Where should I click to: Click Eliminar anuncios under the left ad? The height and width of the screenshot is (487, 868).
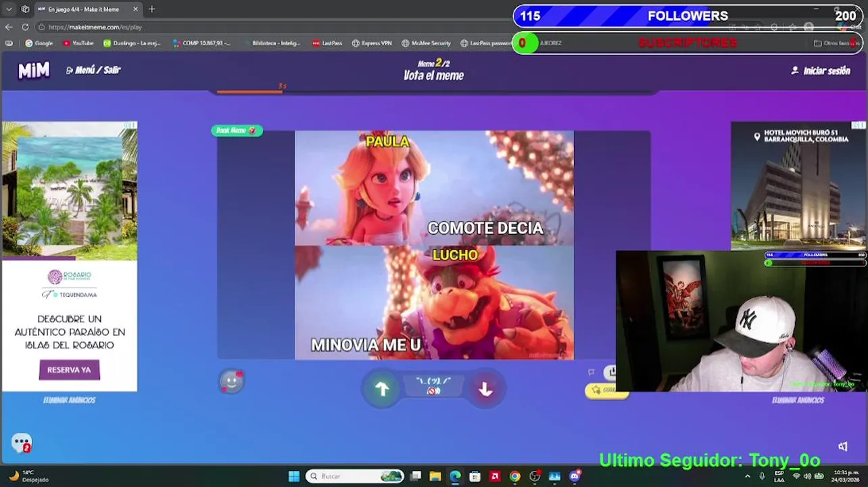(x=69, y=400)
